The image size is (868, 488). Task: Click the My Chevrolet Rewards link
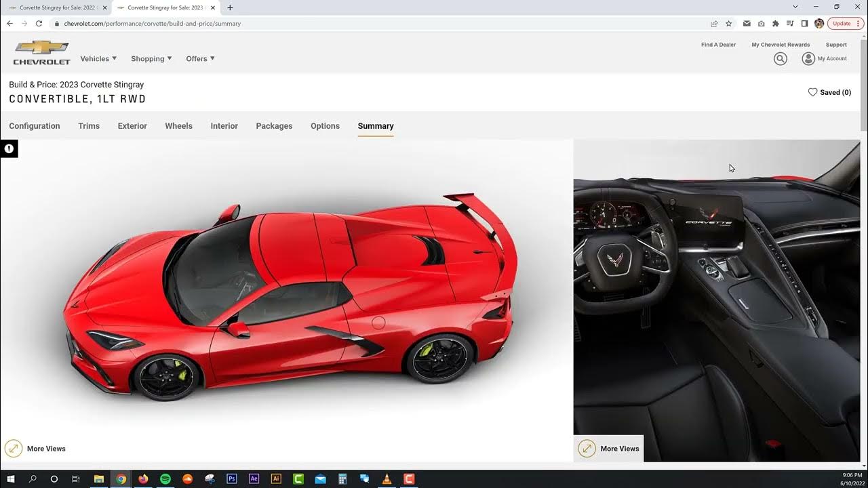(x=781, y=45)
